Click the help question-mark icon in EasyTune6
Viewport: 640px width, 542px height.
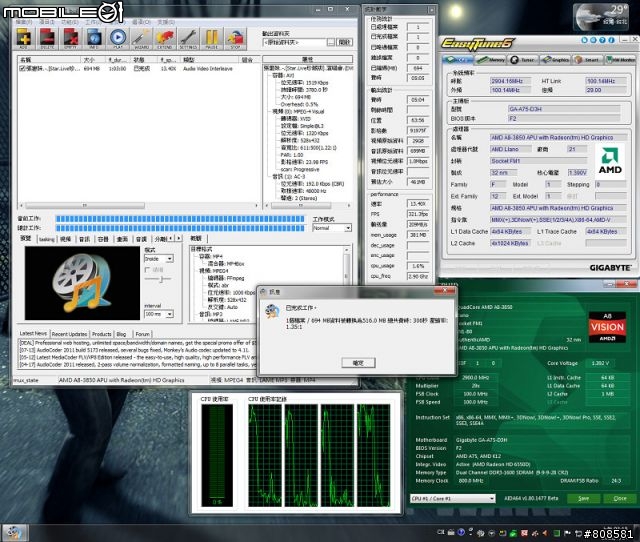603,40
